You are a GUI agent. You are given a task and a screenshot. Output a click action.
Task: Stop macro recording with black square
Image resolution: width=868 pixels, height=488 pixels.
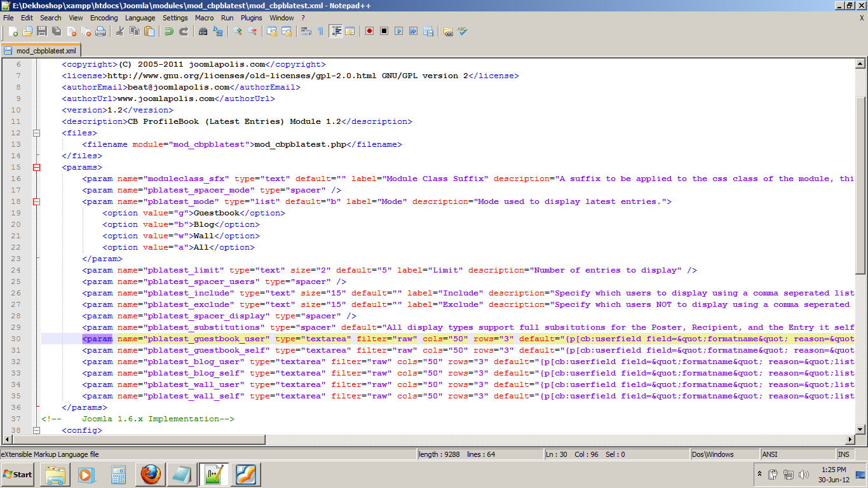384,31
